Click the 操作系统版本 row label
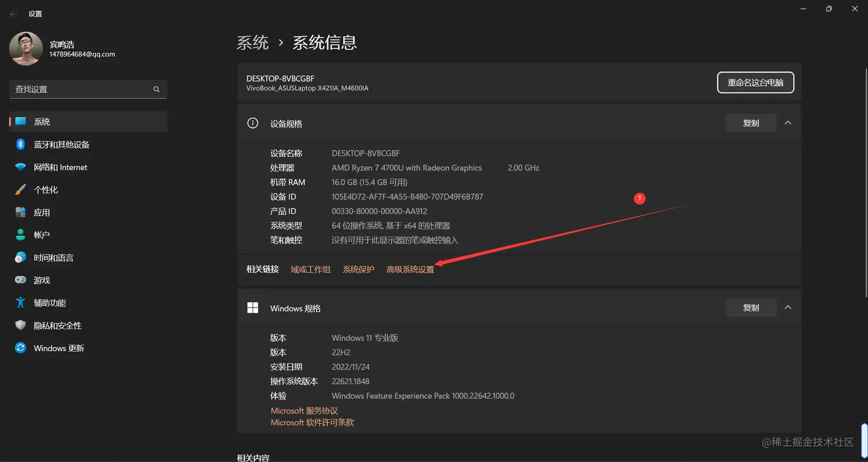The height and width of the screenshot is (462, 868). [x=294, y=382]
